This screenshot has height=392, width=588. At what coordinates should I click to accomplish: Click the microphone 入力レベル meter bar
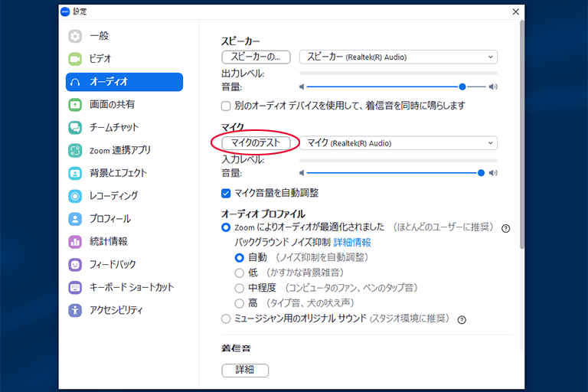click(398, 161)
